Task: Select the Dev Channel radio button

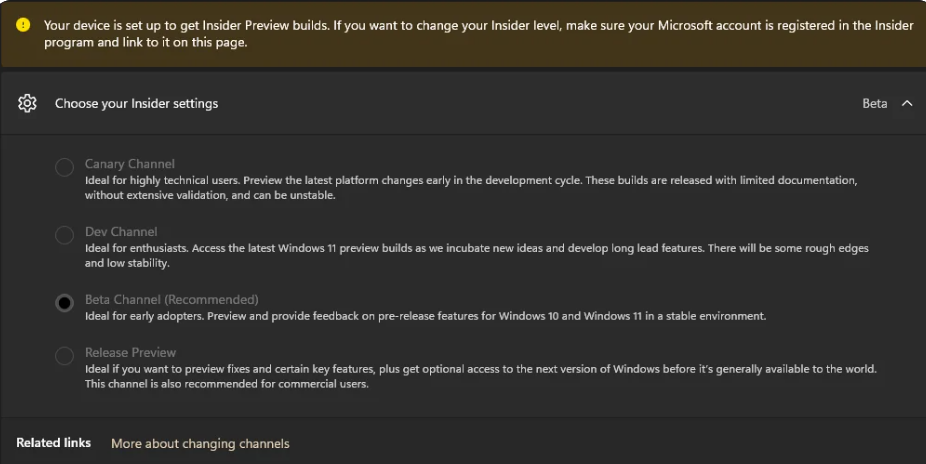Action: [65, 236]
